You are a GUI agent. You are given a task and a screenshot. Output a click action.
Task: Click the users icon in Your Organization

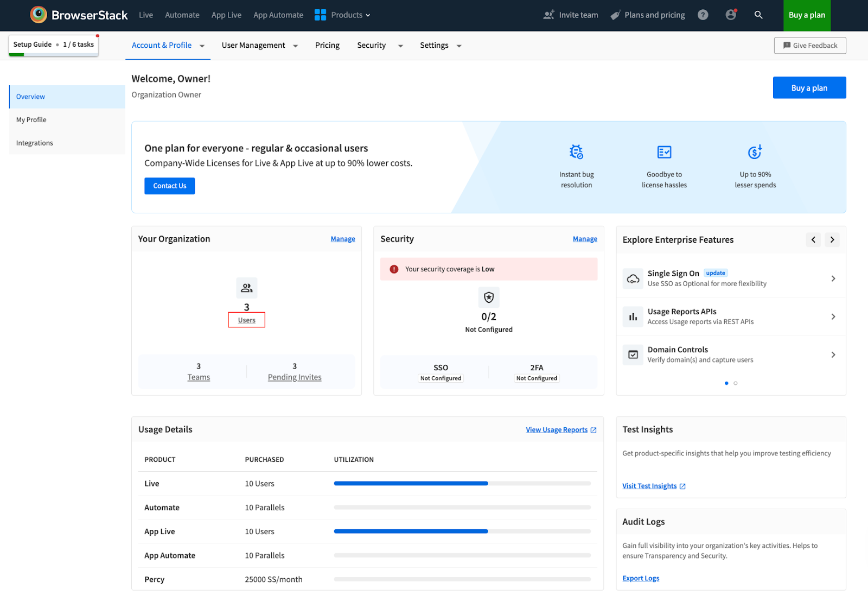pos(247,288)
